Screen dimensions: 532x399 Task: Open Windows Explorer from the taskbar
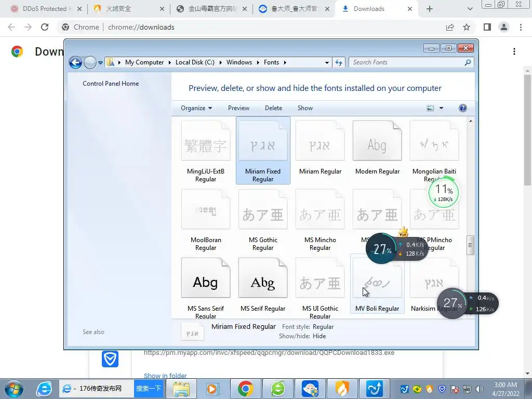coord(181,389)
